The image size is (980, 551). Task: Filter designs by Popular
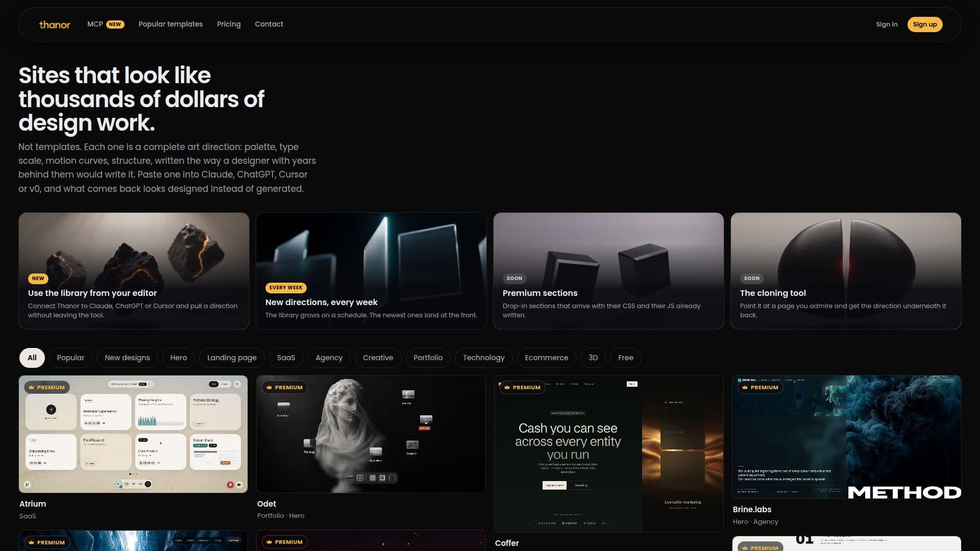pos(70,358)
